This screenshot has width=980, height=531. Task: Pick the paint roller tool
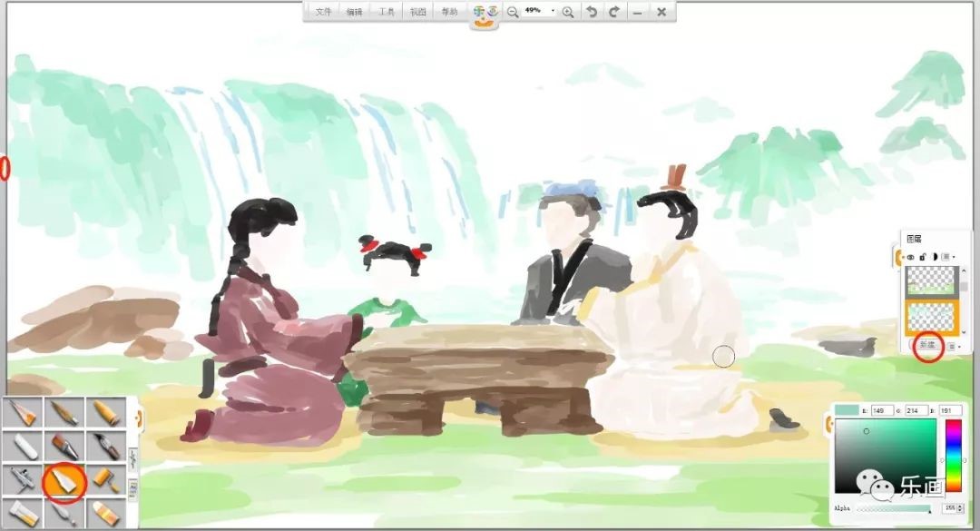click(x=106, y=479)
